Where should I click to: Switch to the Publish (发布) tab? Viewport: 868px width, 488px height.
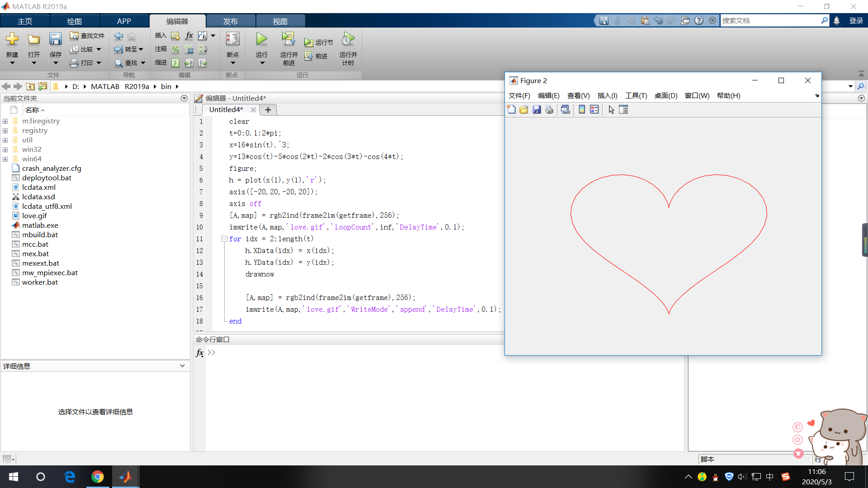[x=230, y=21]
